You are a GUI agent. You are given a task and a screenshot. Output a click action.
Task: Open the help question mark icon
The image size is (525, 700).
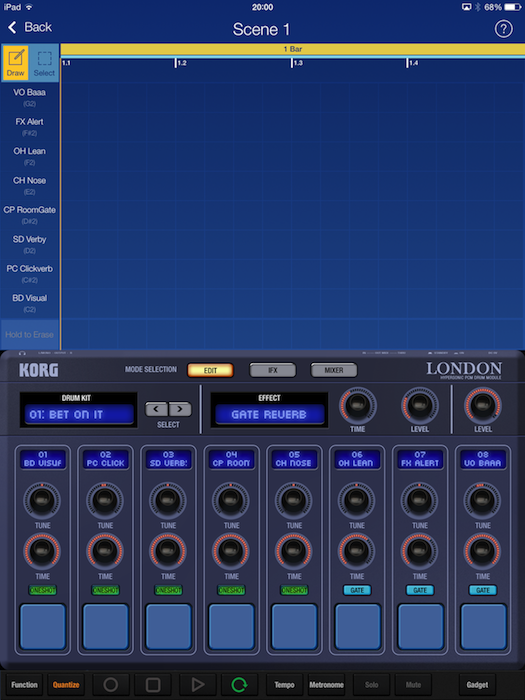(503, 29)
